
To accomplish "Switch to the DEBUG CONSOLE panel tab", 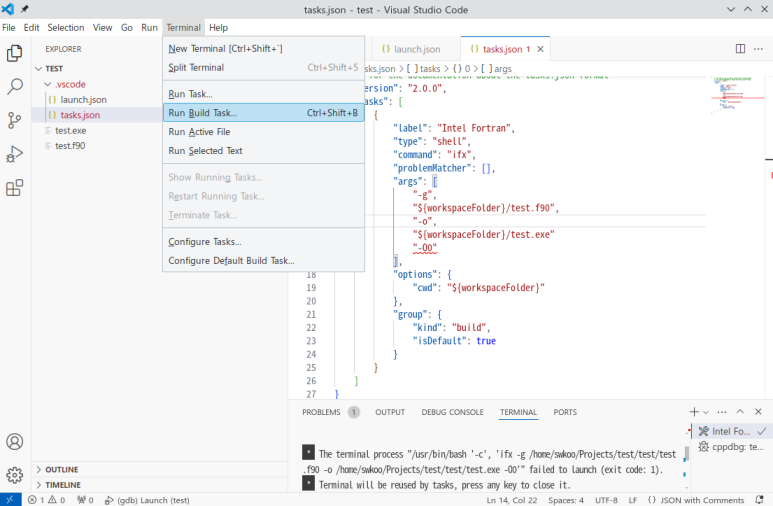I will pos(453,412).
